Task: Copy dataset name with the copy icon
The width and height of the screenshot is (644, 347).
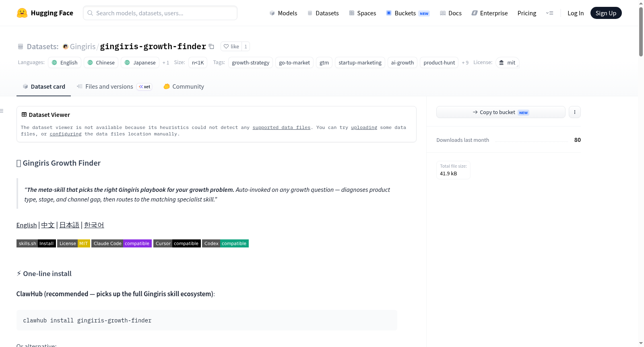Action: 211,46
